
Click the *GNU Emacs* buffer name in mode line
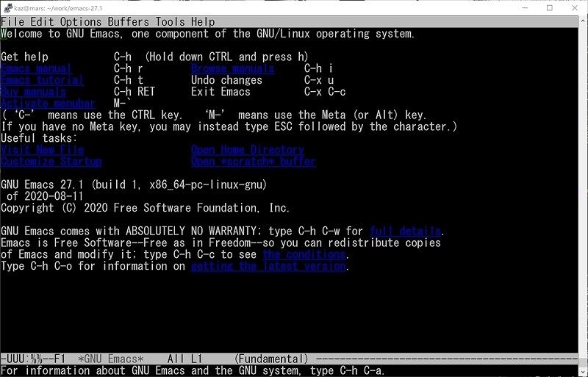point(111,359)
